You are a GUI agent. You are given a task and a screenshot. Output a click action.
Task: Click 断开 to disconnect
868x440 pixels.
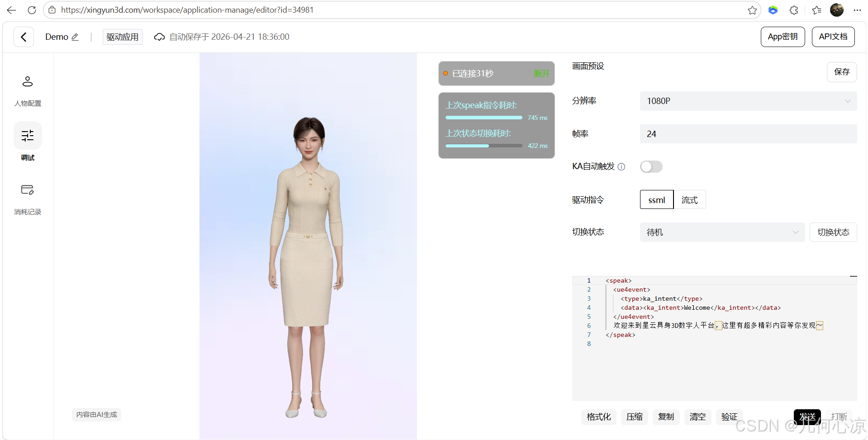point(541,73)
